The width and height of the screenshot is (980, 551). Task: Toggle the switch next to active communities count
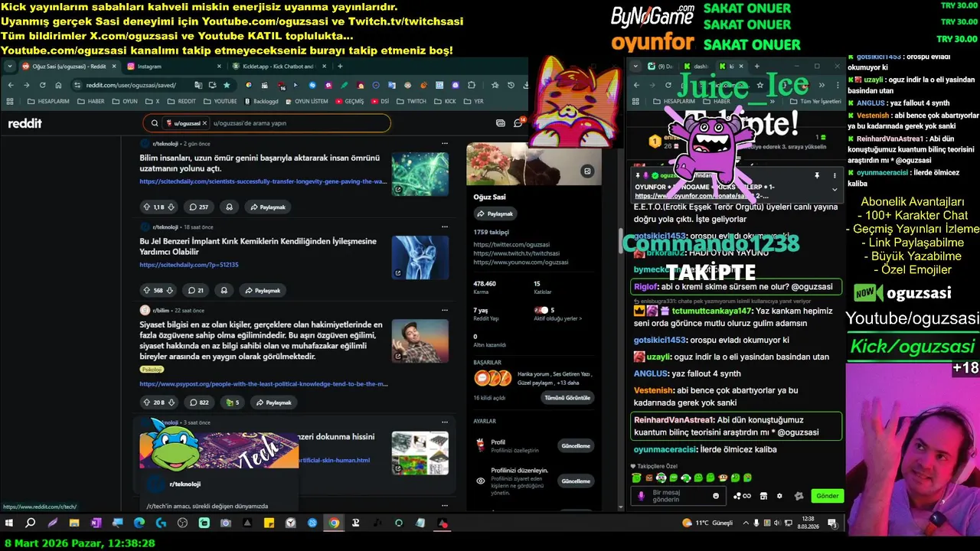(542, 310)
